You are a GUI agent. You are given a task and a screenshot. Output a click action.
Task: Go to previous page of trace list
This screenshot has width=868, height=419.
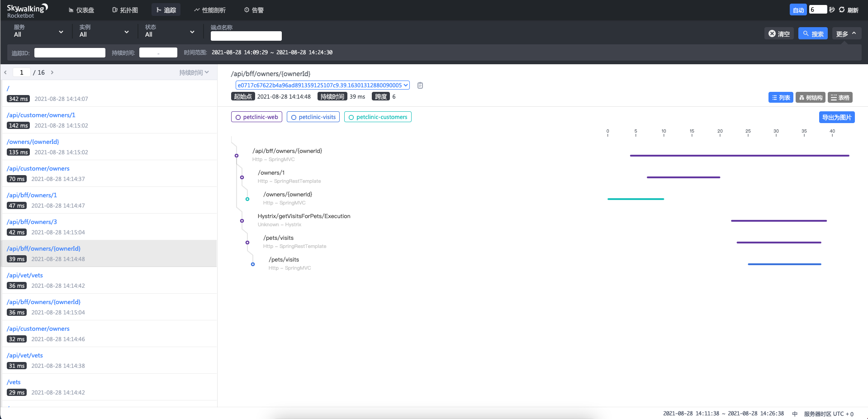pyautogui.click(x=5, y=72)
